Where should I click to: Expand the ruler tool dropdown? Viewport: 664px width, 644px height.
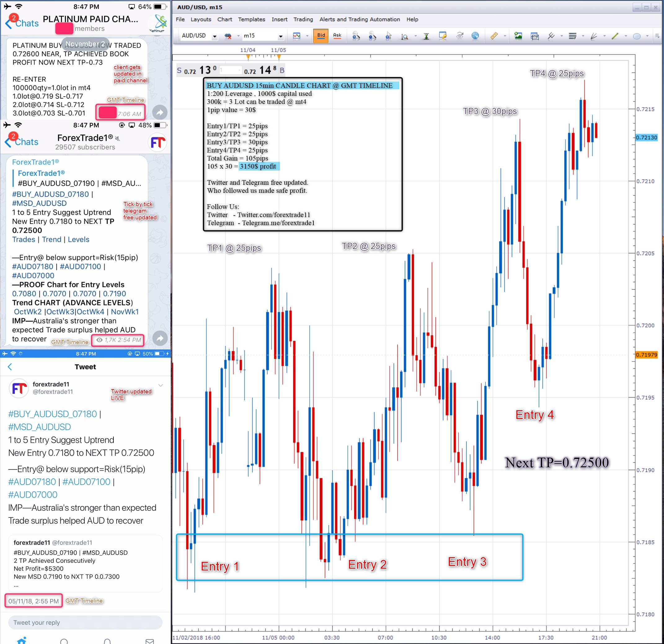505,36
